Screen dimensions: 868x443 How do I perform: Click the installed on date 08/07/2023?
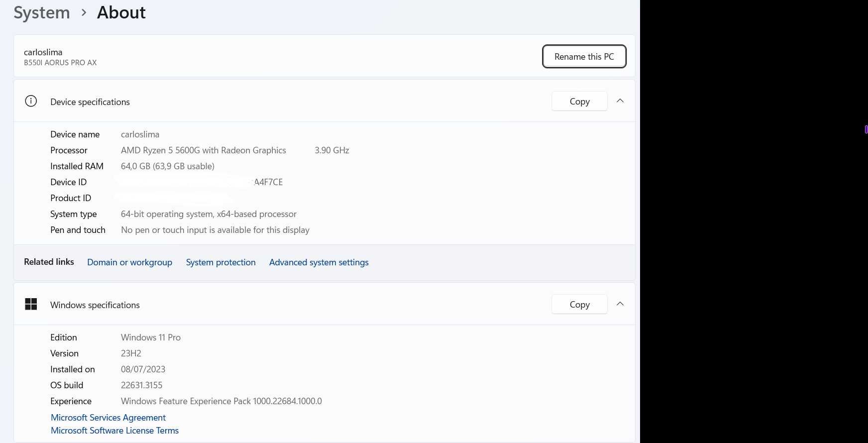coord(143,369)
